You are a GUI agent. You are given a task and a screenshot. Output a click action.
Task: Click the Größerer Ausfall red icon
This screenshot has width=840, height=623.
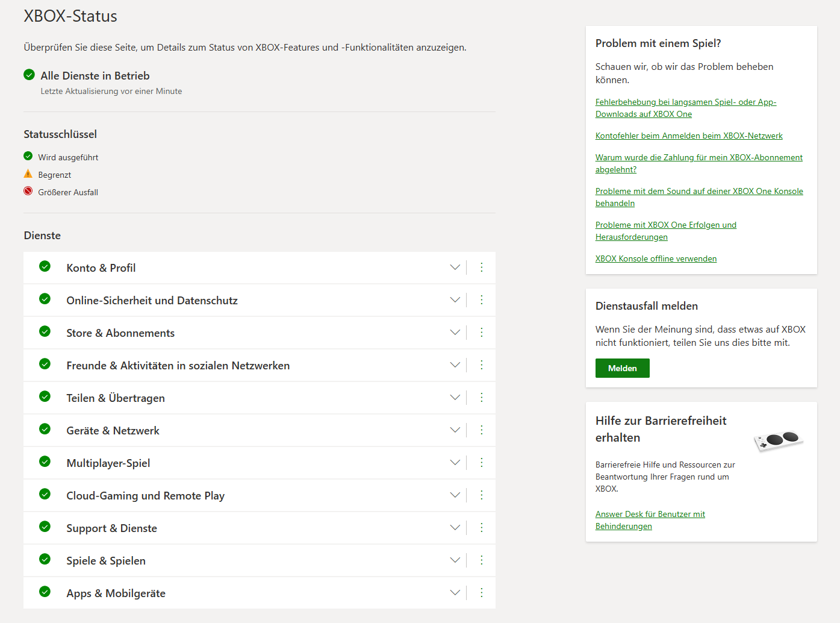(28, 191)
